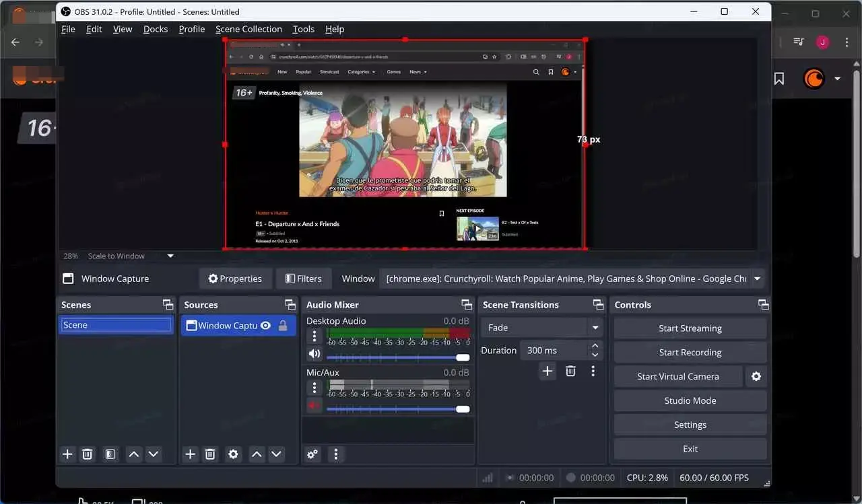Decrease transition duration
The image size is (862, 504).
[595, 355]
